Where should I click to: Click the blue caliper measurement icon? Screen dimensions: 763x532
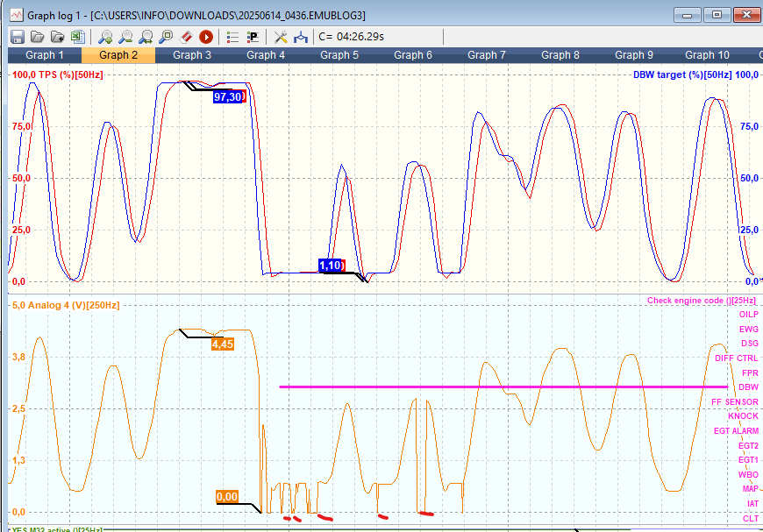[x=301, y=37]
